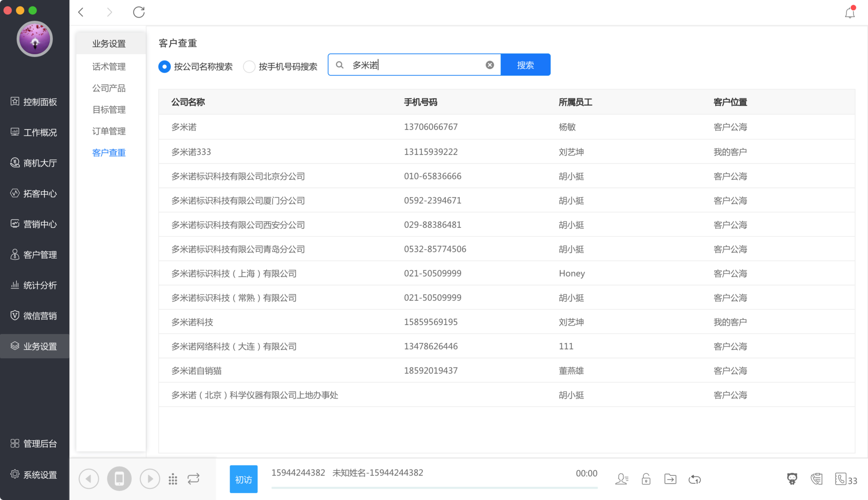This screenshot has width=868, height=500.
Task: Click the 初访 status button
Action: coord(244,479)
